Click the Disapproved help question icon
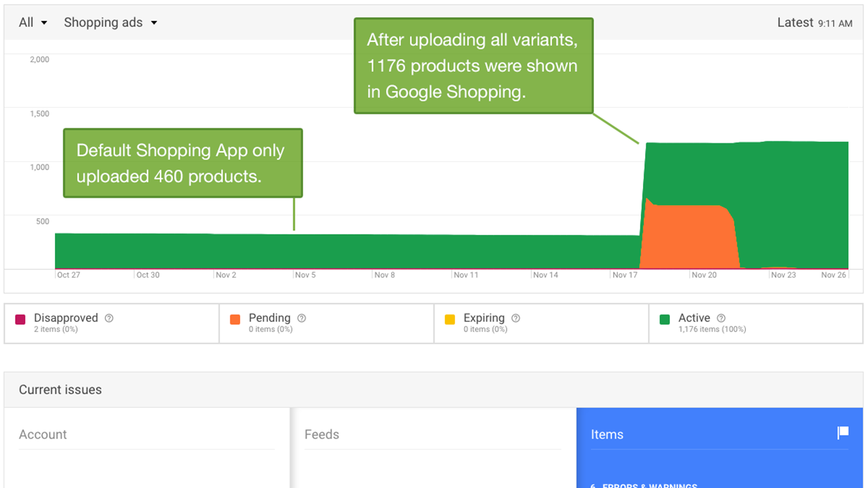 click(x=109, y=318)
